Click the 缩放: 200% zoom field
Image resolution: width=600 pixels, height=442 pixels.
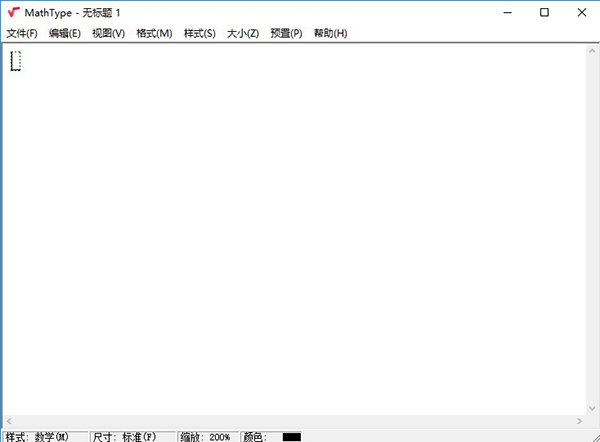207,436
